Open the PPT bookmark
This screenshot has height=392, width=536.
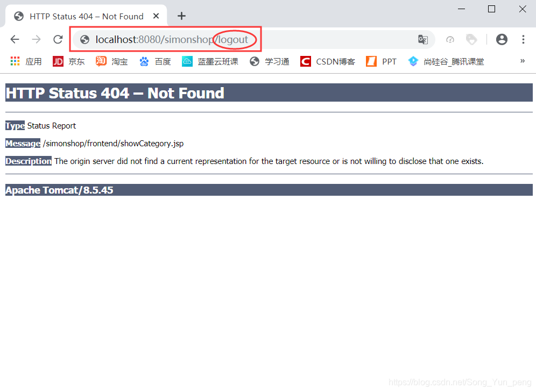[381, 61]
